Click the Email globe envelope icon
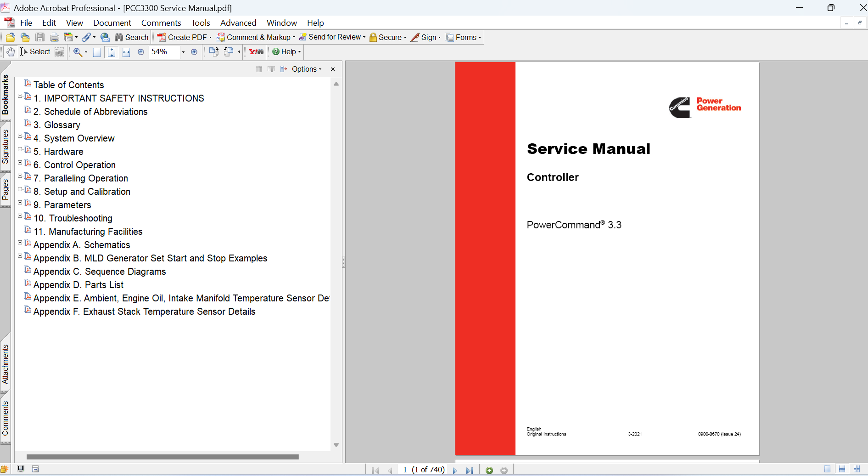 [x=105, y=37]
